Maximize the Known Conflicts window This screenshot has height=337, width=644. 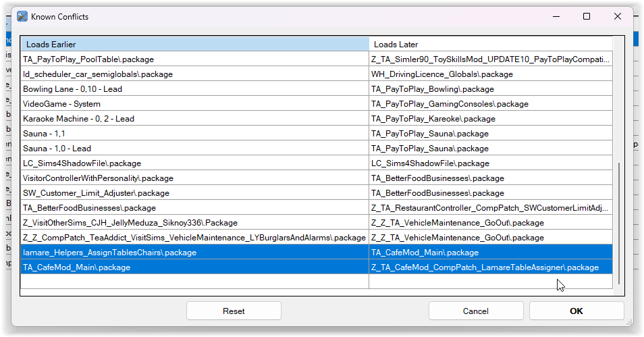coord(586,16)
